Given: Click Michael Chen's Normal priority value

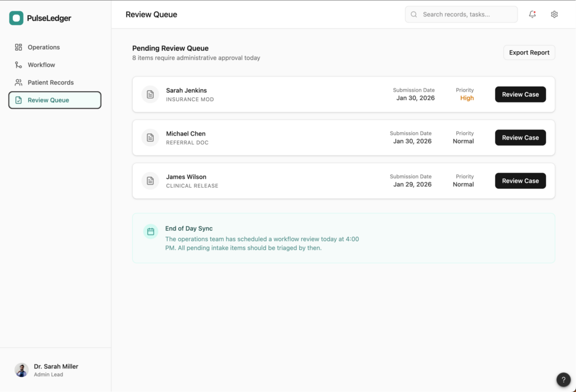Looking at the screenshot, I should coord(463,141).
